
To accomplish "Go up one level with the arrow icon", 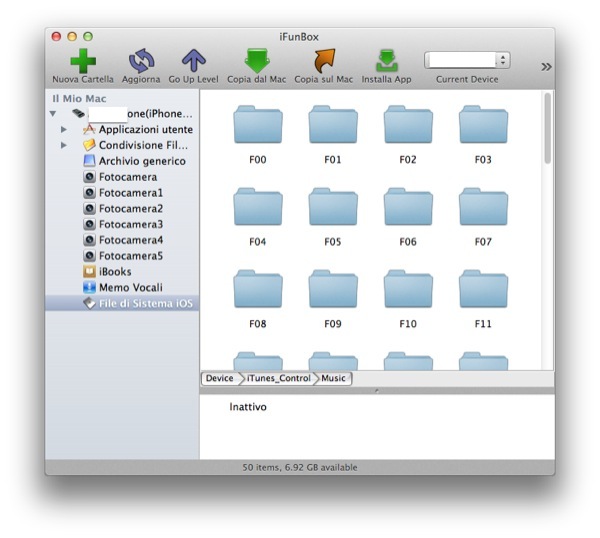I will pyautogui.click(x=193, y=61).
